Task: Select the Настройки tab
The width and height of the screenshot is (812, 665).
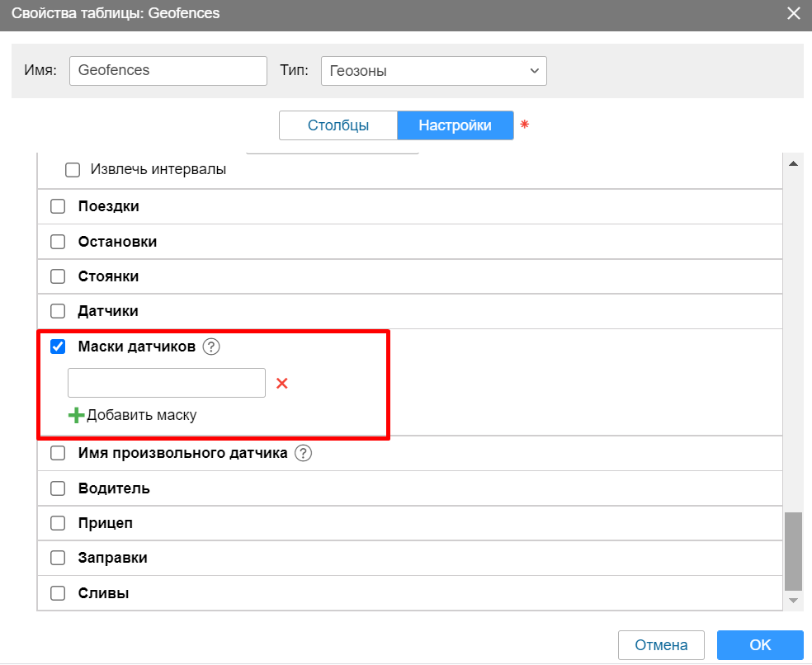Action: coord(455,125)
